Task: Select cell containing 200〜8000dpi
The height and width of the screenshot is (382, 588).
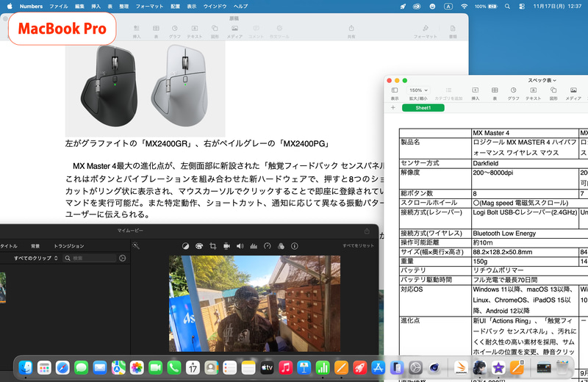Action: coord(525,179)
